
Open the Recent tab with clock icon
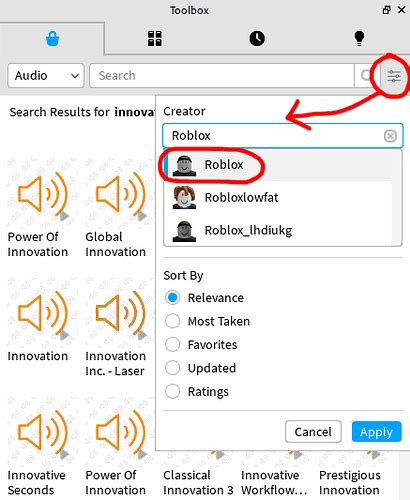pyautogui.click(x=257, y=38)
